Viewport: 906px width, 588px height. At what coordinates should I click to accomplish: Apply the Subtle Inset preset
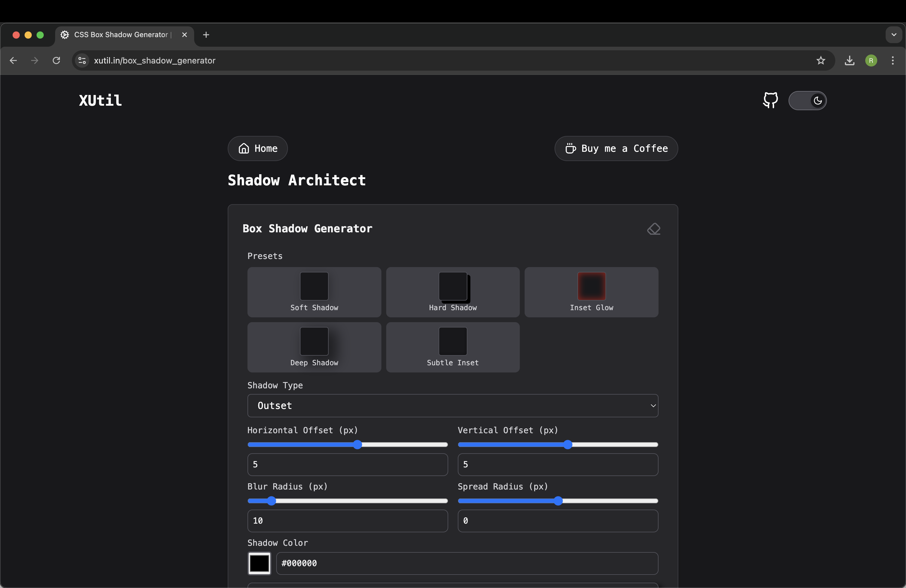[453, 347]
